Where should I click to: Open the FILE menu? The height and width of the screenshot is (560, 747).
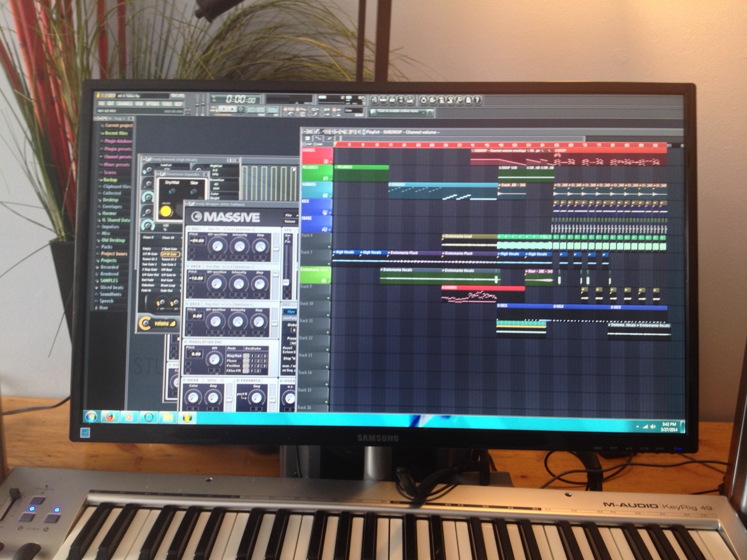pyautogui.click(x=101, y=104)
